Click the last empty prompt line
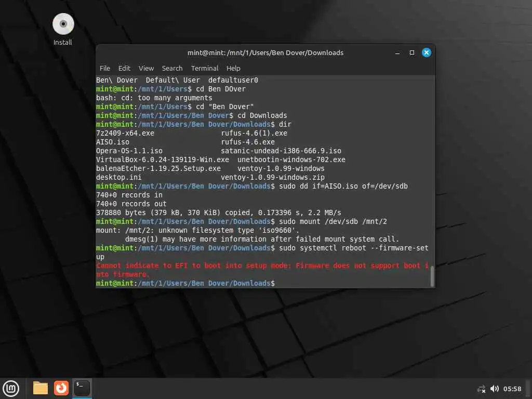Viewport: 532px width, 399px height. [x=185, y=283]
